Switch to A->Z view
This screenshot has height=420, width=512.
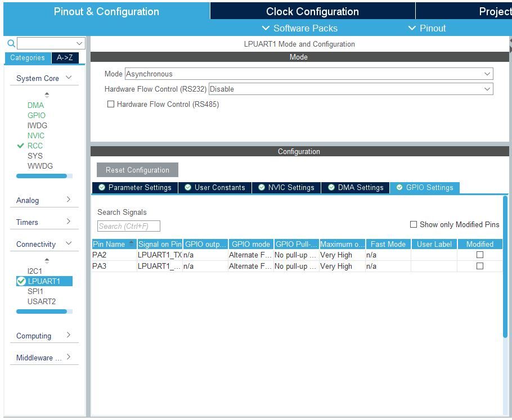tap(65, 58)
